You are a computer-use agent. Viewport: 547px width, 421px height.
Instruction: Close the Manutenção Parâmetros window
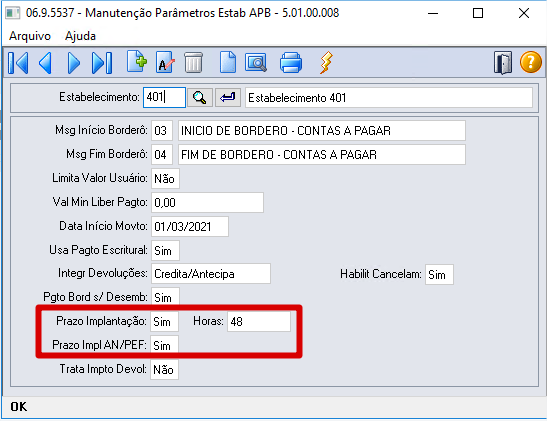point(524,13)
